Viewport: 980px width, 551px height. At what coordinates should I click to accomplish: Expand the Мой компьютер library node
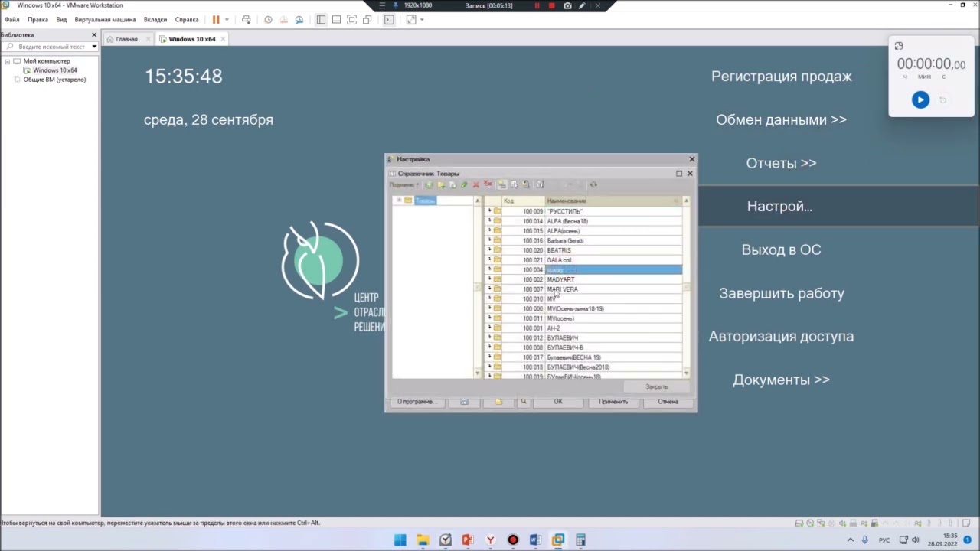coord(7,61)
